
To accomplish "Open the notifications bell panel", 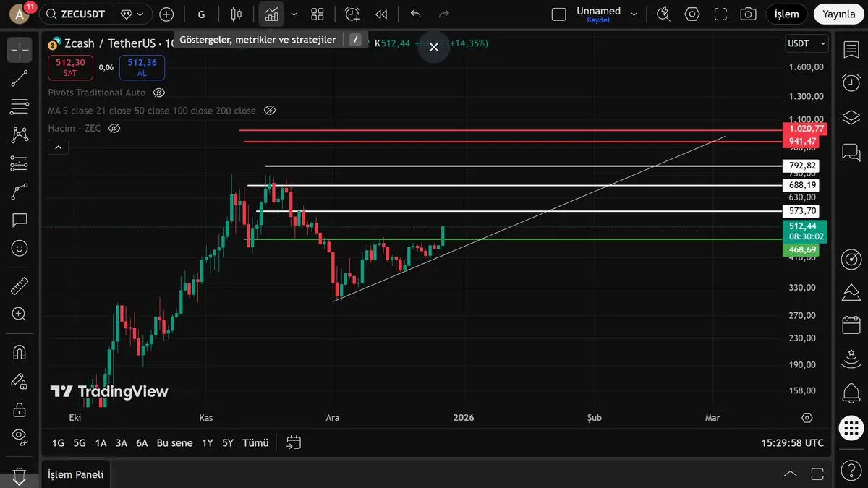I will (x=851, y=394).
